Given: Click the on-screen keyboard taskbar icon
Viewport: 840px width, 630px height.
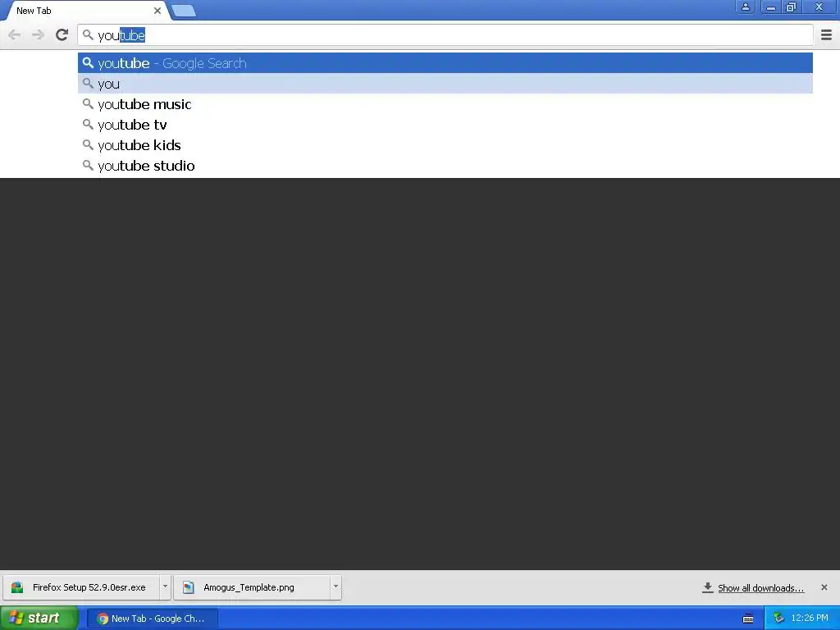Looking at the screenshot, I should 748,619.
